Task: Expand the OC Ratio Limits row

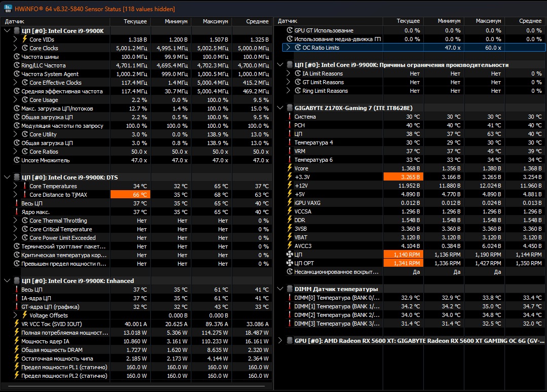Action: (289, 48)
